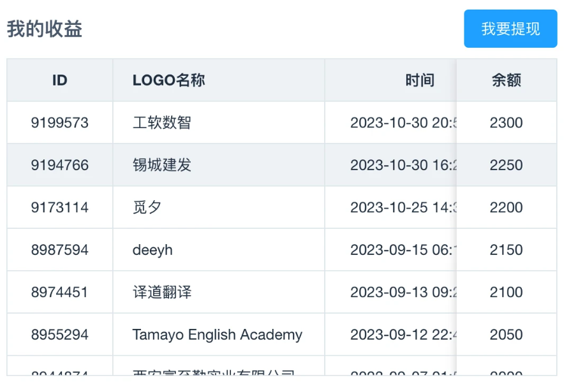Click the 锡城建发 logo name cell
This screenshot has width=569, height=392.
[162, 165]
